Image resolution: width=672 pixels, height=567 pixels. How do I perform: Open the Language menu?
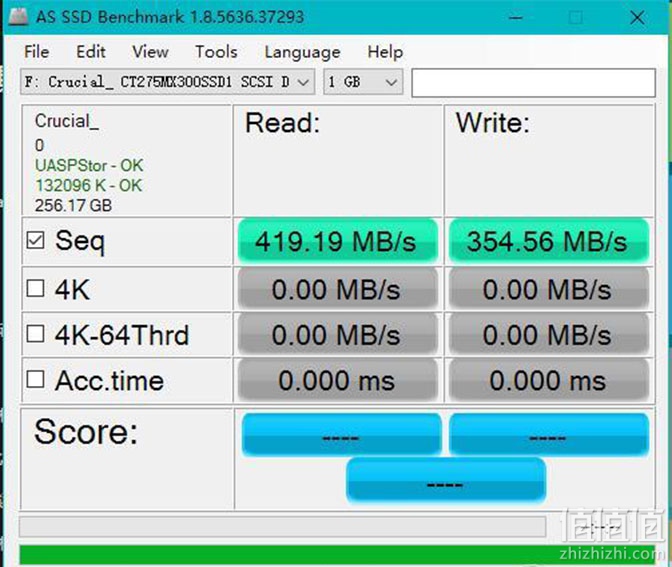click(303, 52)
